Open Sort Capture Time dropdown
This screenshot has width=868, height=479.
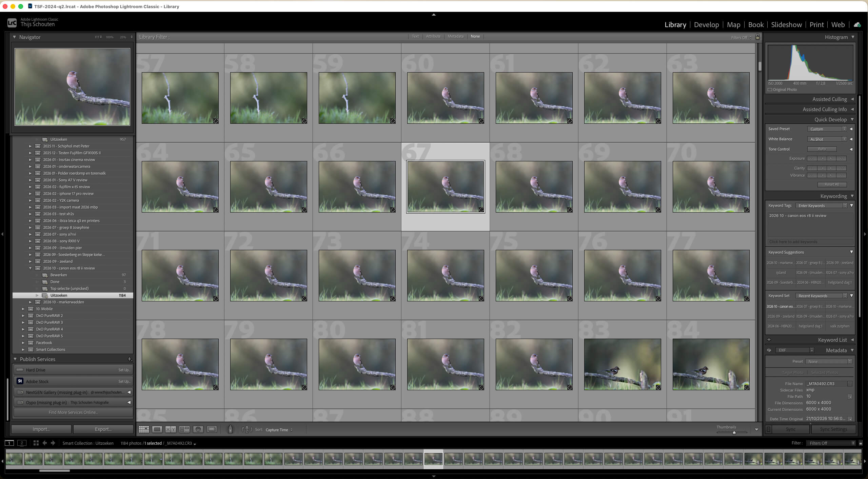279,430
